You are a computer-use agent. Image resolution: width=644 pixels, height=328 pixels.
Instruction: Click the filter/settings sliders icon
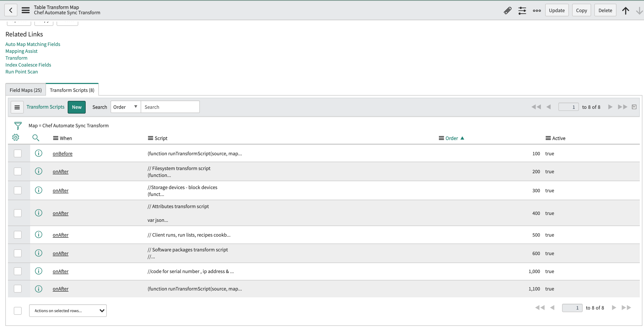point(522,11)
